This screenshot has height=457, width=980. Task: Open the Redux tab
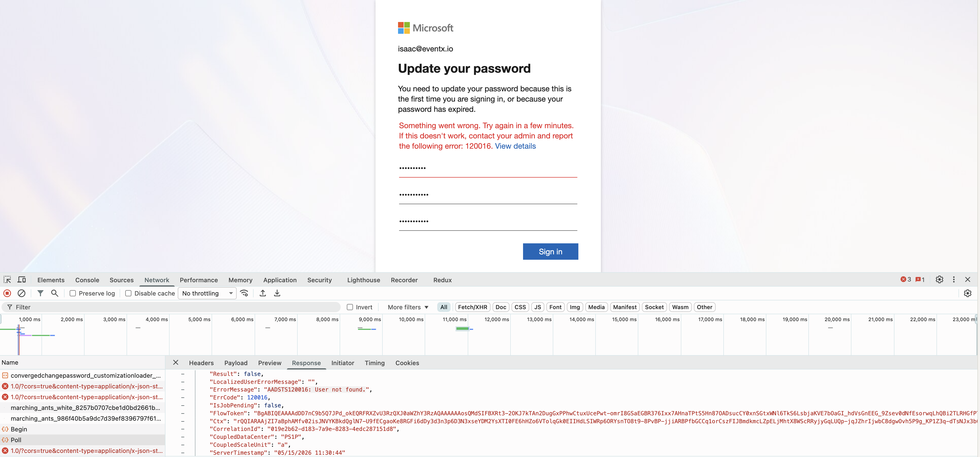pos(442,280)
